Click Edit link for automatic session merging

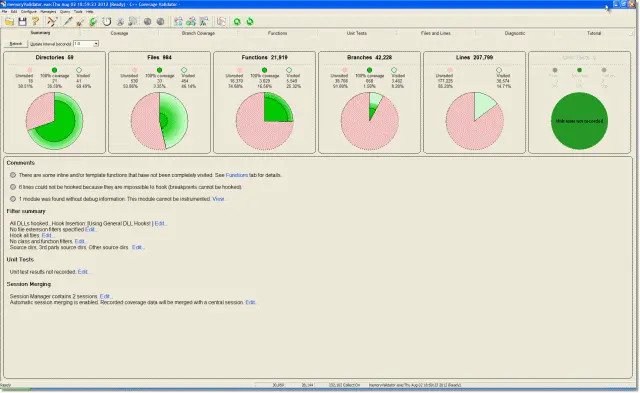250,302
